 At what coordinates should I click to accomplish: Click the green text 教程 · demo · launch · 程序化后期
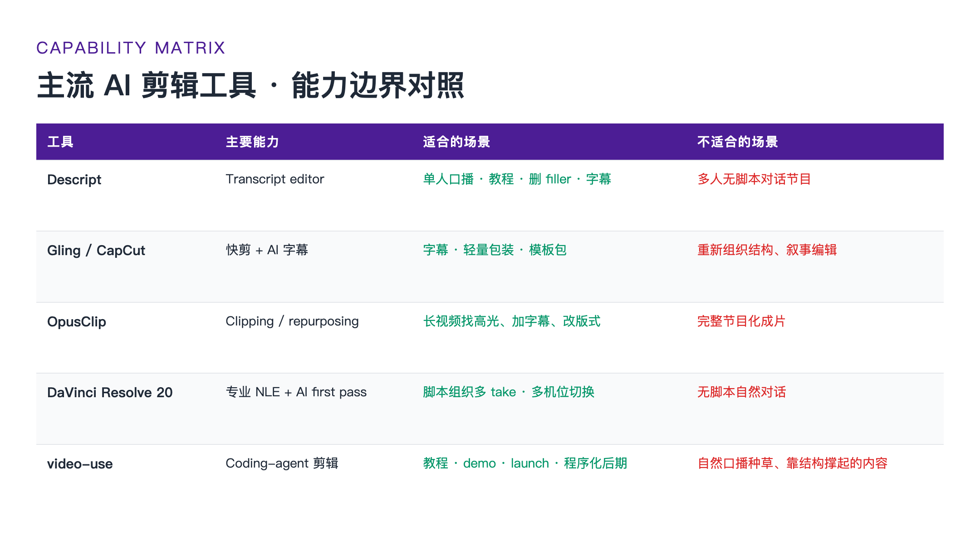(525, 463)
